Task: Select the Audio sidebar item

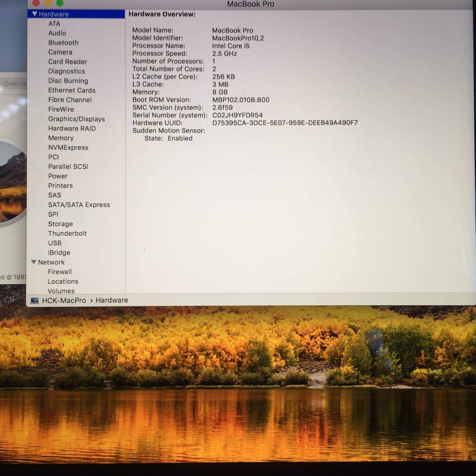Action: [x=57, y=33]
